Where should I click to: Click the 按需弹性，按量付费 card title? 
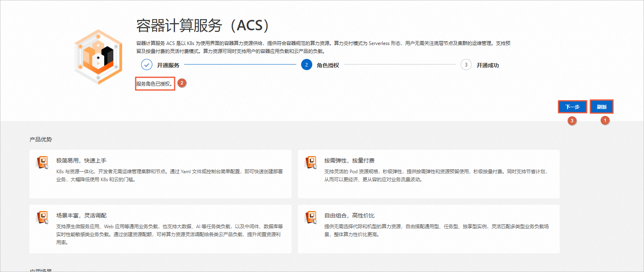pos(349,160)
